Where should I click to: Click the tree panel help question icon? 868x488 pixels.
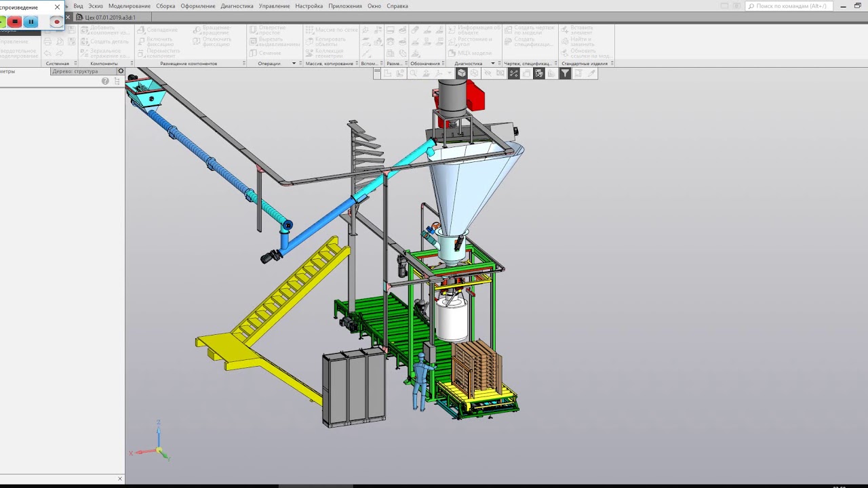pyautogui.click(x=105, y=81)
